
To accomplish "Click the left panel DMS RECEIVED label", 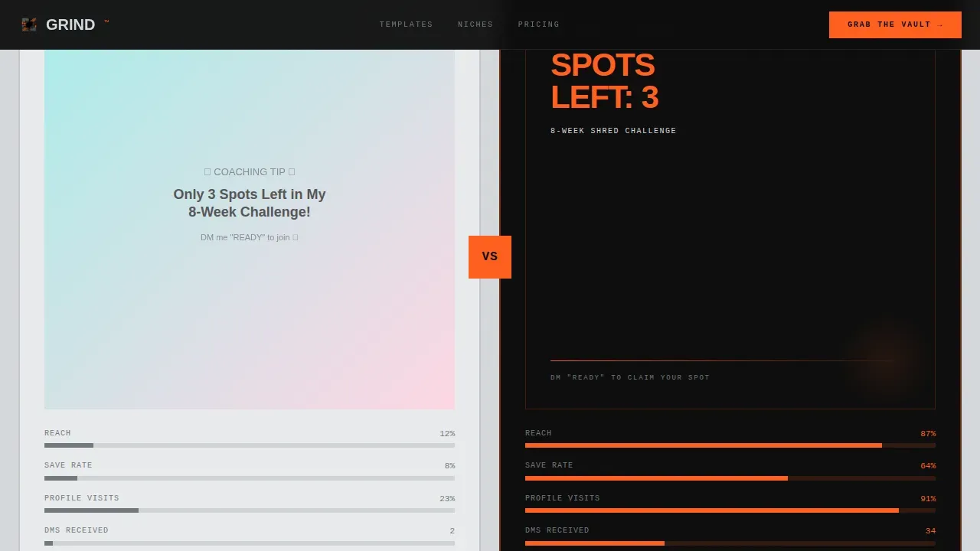I will click(x=77, y=530).
